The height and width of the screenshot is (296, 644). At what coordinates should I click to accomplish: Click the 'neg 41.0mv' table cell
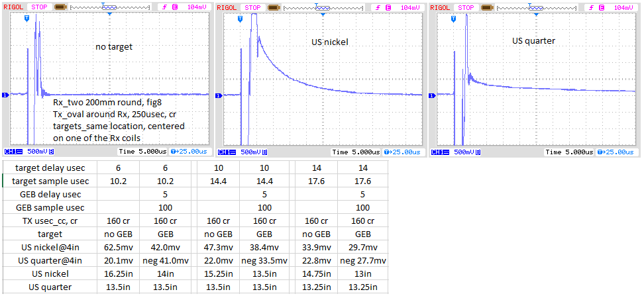(166, 260)
